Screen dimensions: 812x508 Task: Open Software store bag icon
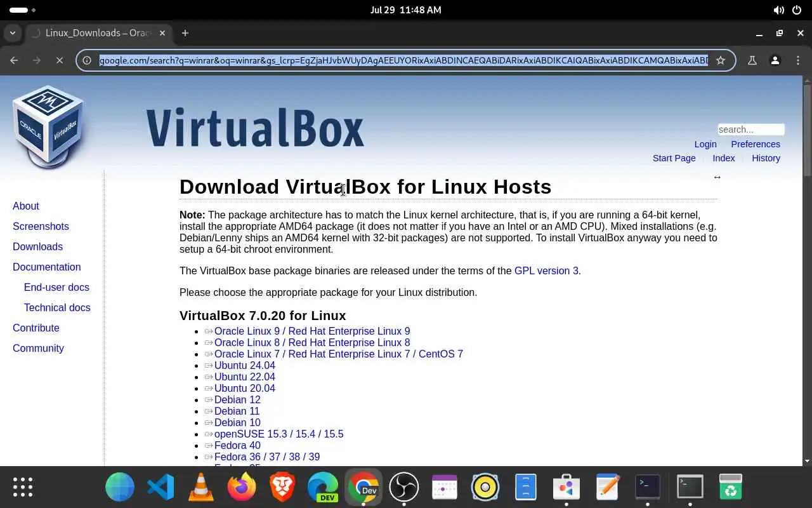(566, 487)
